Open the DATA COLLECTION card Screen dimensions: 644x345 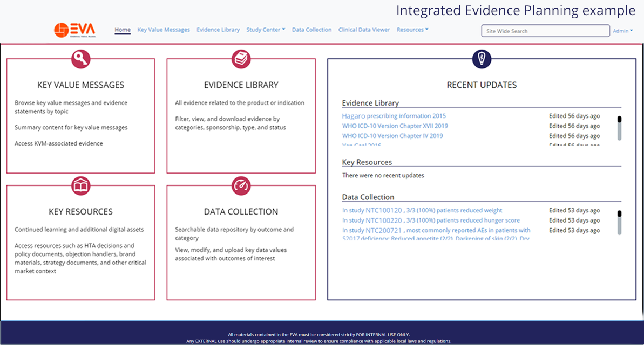[x=241, y=243]
